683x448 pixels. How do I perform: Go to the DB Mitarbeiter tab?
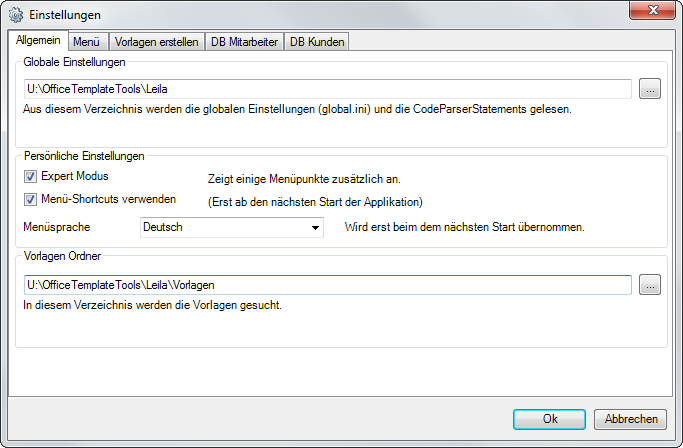point(244,41)
